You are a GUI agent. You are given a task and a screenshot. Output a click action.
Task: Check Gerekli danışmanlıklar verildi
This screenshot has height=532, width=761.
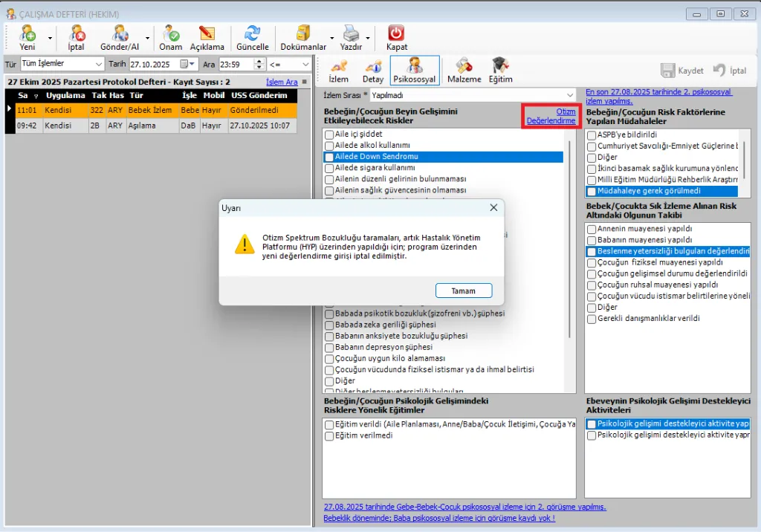coord(591,319)
